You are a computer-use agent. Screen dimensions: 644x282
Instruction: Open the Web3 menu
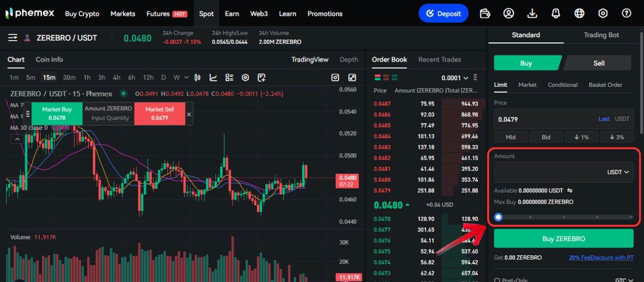click(x=259, y=14)
